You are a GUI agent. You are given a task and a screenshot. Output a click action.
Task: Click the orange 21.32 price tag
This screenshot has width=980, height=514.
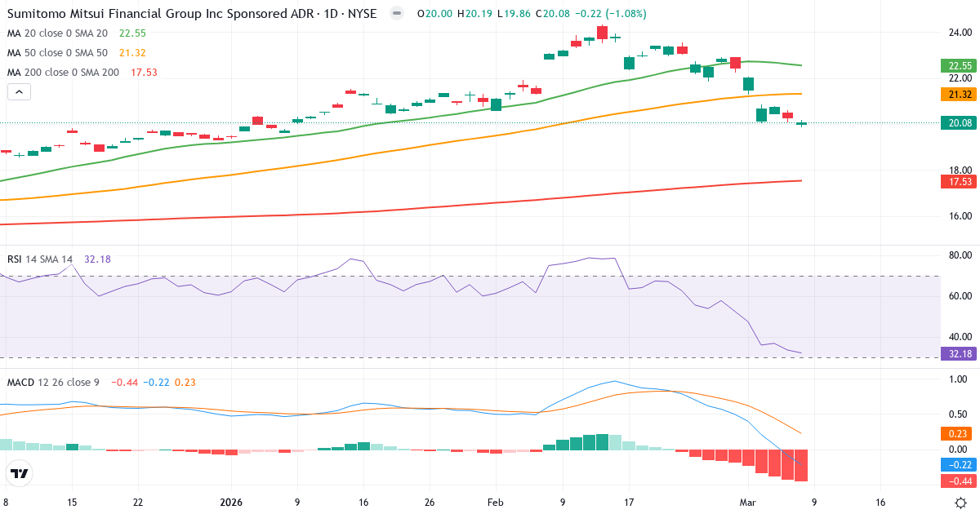957,95
